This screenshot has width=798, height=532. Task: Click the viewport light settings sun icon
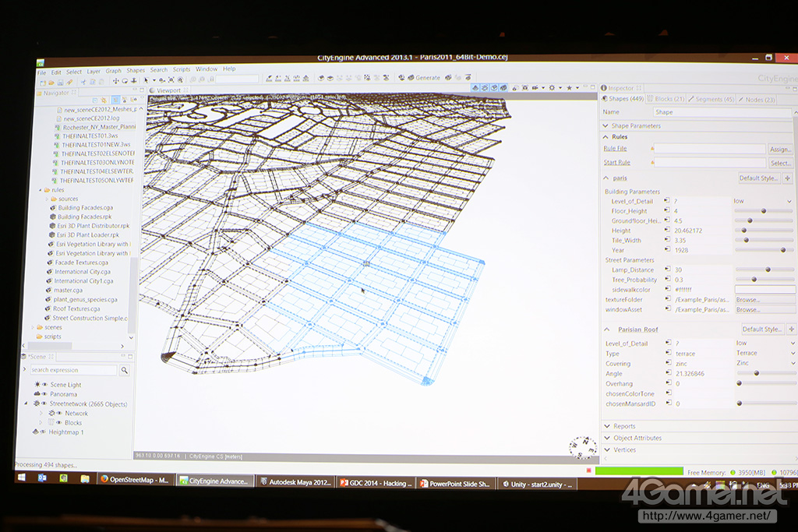tap(553, 88)
